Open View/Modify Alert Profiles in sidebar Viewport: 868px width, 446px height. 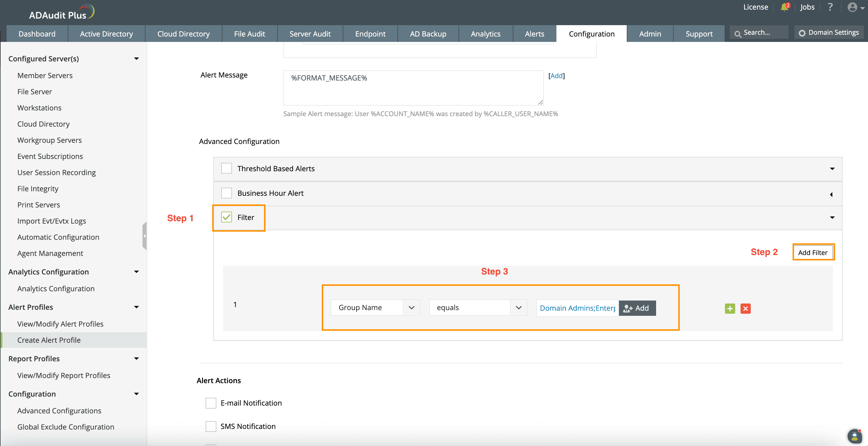pos(60,324)
